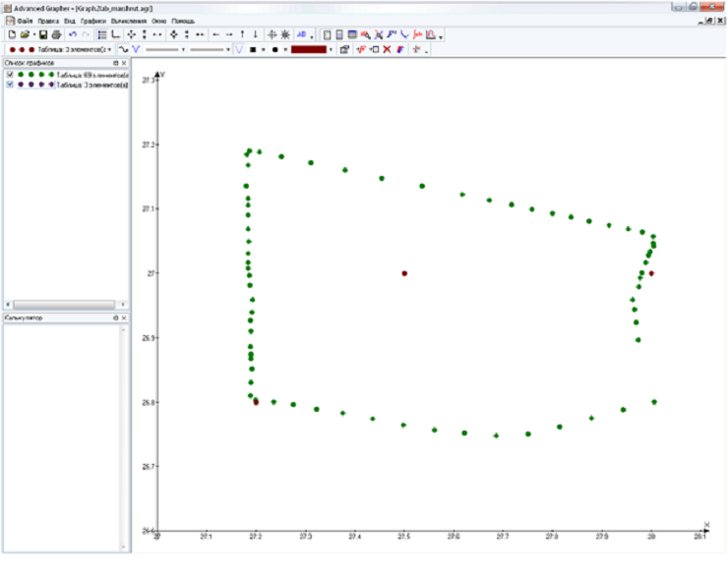Click the document properties icon
The width and height of the screenshot is (728, 578).
pyautogui.click(x=327, y=34)
